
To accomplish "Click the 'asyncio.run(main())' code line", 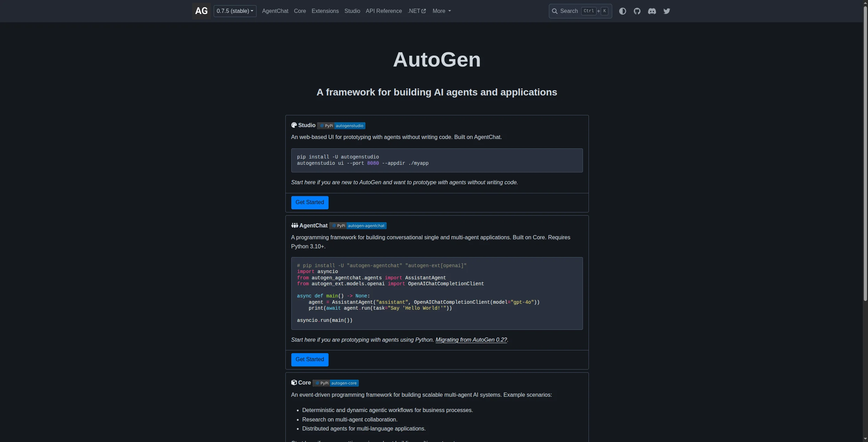I will click(x=325, y=320).
